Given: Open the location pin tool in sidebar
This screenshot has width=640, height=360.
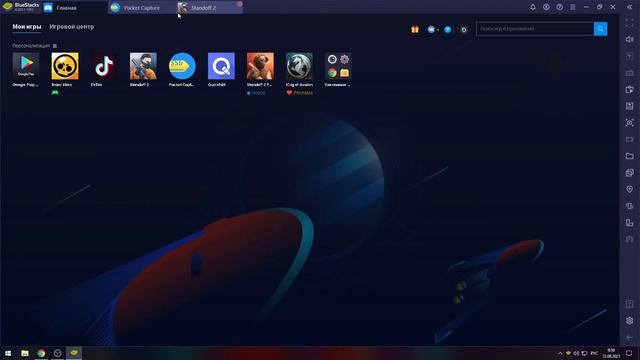Looking at the screenshot, I should pos(629,189).
